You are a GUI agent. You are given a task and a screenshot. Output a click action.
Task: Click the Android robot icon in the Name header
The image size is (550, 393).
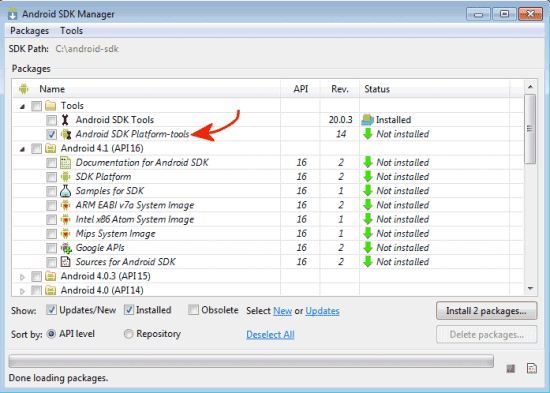[24, 89]
